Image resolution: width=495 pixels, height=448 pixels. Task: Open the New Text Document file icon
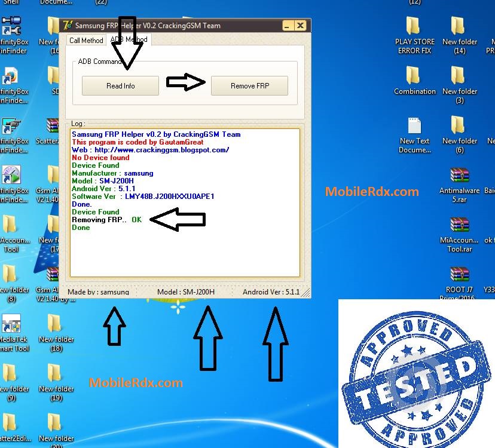click(x=414, y=134)
